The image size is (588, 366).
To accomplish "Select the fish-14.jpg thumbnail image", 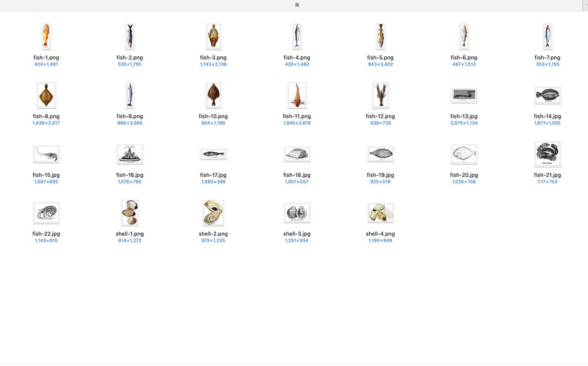I will point(547,95).
